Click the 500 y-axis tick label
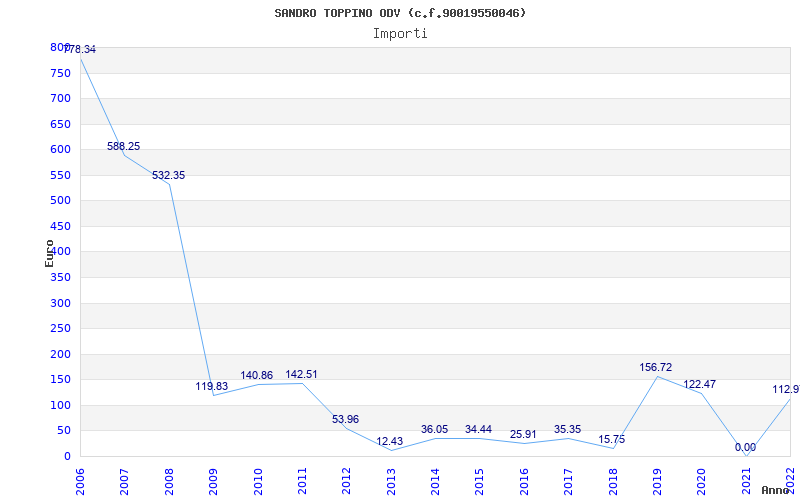Screen dimensions: 800x500 pos(60,201)
